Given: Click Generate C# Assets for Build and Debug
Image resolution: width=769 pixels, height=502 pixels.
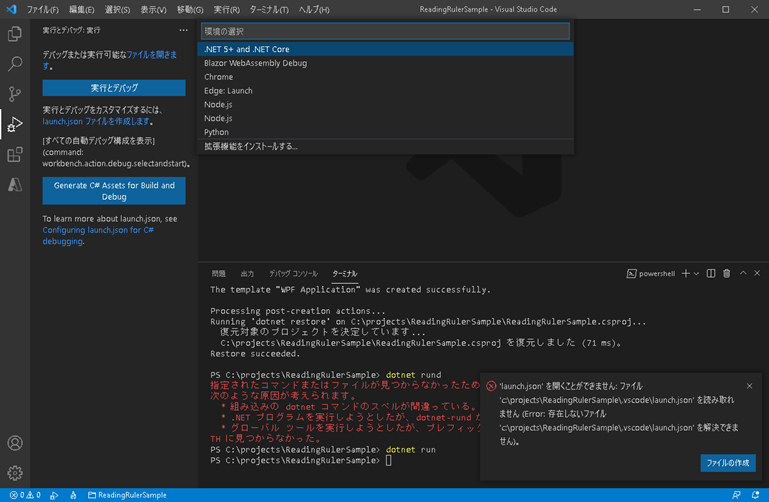Looking at the screenshot, I should [114, 191].
